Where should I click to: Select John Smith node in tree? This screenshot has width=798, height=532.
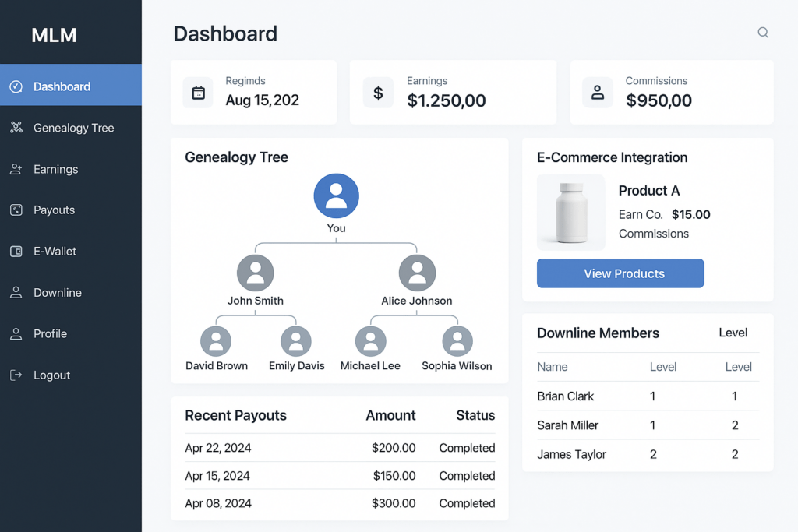(255, 273)
